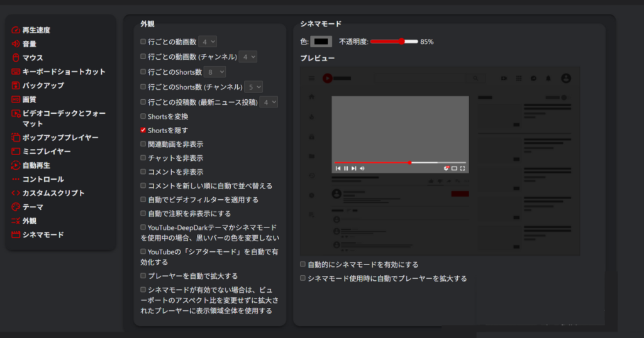
Task: Click the 画質 HD quality icon
Action: pos(16,99)
